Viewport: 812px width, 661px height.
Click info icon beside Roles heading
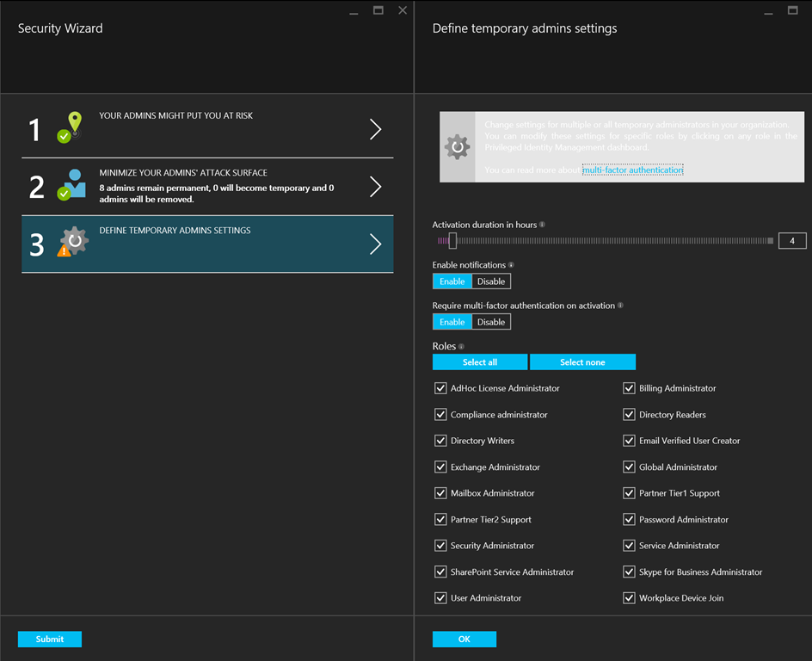(461, 347)
